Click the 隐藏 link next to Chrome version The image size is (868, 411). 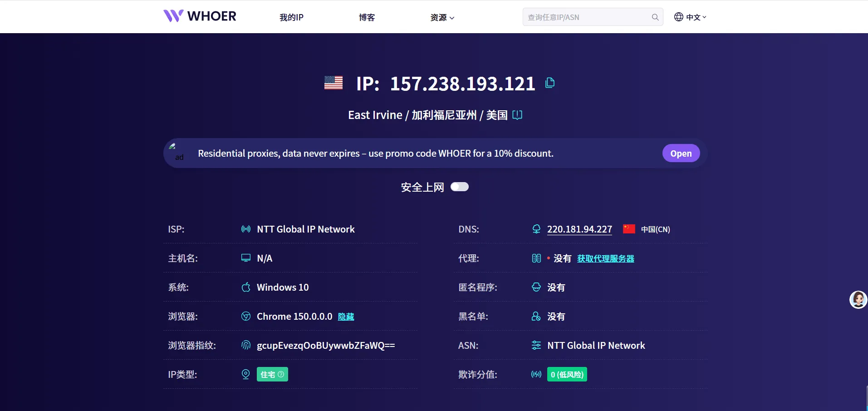(346, 317)
